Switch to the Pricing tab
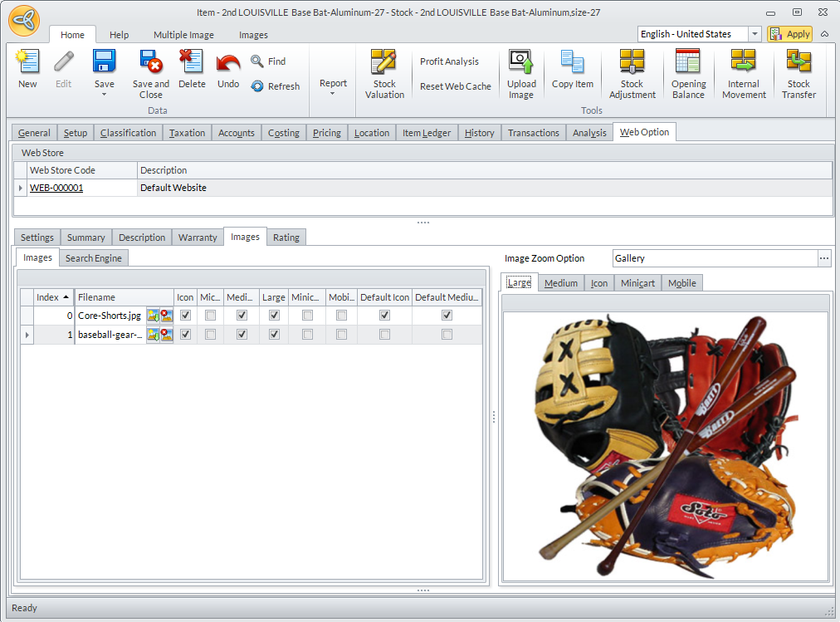840x622 pixels. [x=327, y=133]
